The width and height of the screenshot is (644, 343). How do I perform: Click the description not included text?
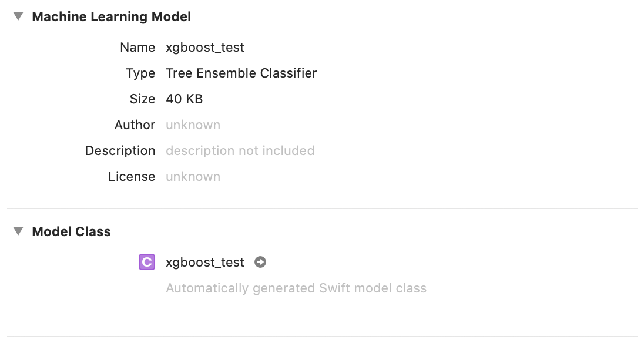click(x=240, y=150)
